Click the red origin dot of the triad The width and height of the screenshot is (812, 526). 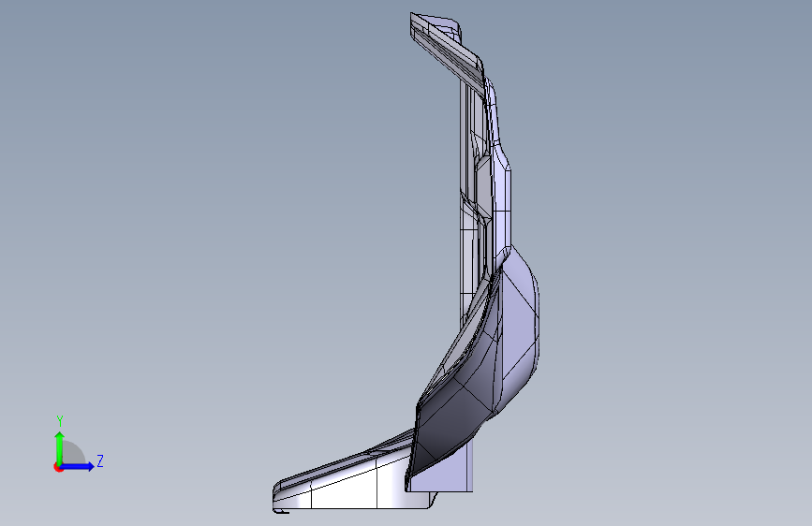point(58,467)
